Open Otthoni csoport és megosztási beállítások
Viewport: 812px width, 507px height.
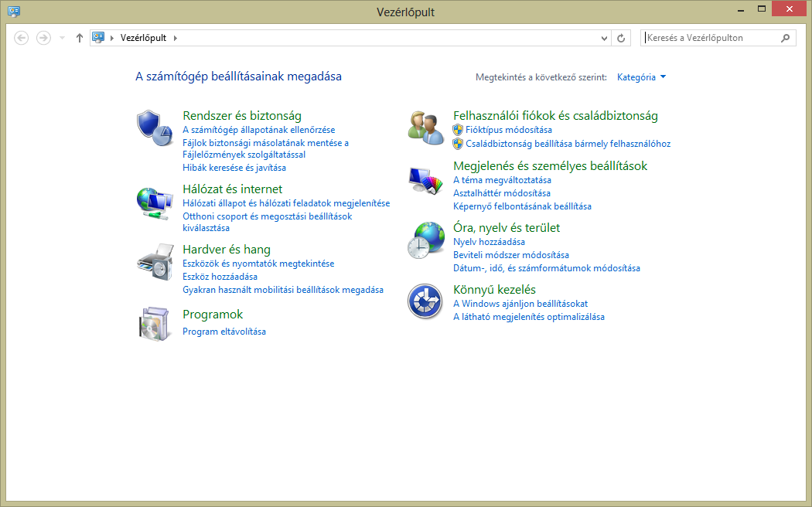pyautogui.click(x=268, y=222)
